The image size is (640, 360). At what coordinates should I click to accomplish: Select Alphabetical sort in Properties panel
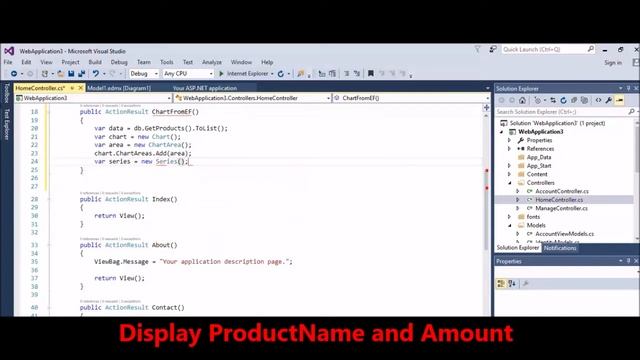pyautogui.click(x=512, y=284)
